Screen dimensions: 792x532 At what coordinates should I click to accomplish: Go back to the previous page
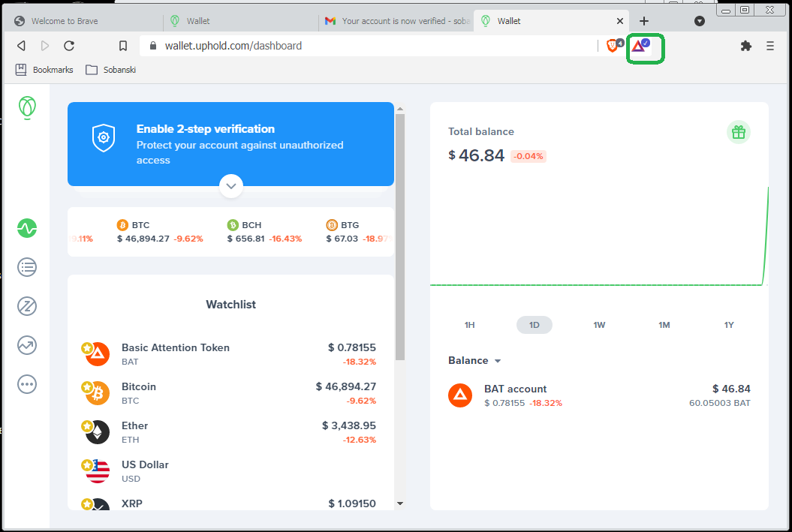[21, 46]
